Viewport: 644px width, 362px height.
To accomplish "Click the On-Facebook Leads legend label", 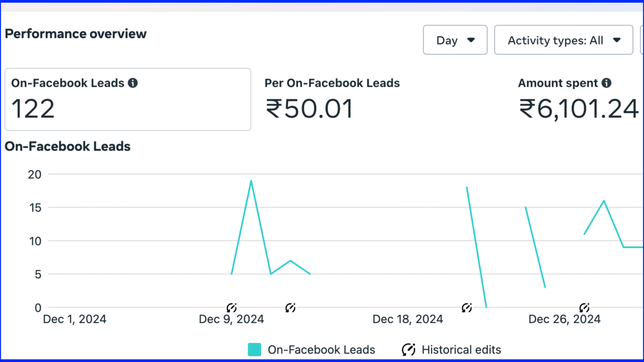I will pos(321,350).
